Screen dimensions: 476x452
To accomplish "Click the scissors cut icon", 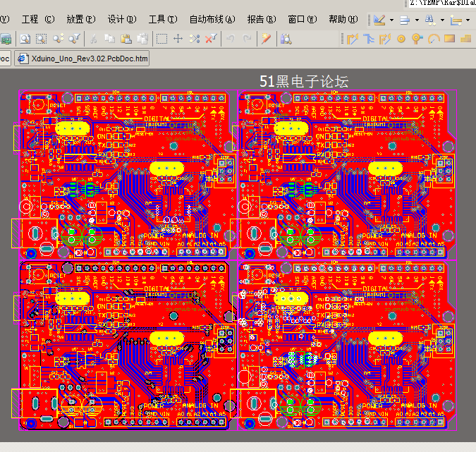I will point(93,39).
